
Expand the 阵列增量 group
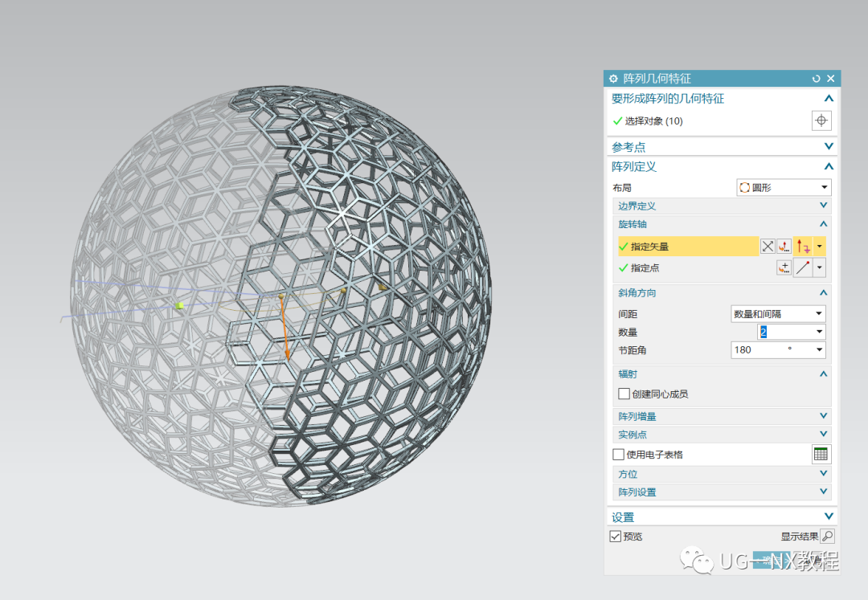(823, 416)
